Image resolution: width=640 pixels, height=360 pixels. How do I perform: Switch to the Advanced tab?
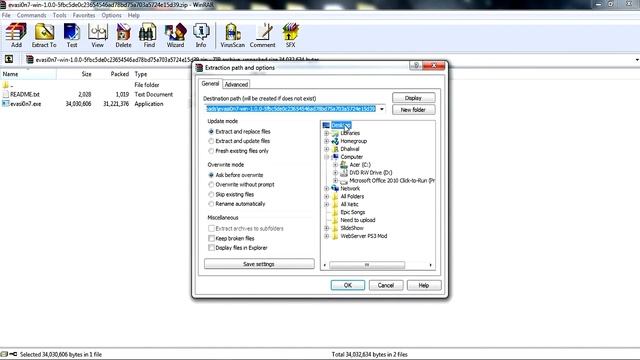pos(236,84)
